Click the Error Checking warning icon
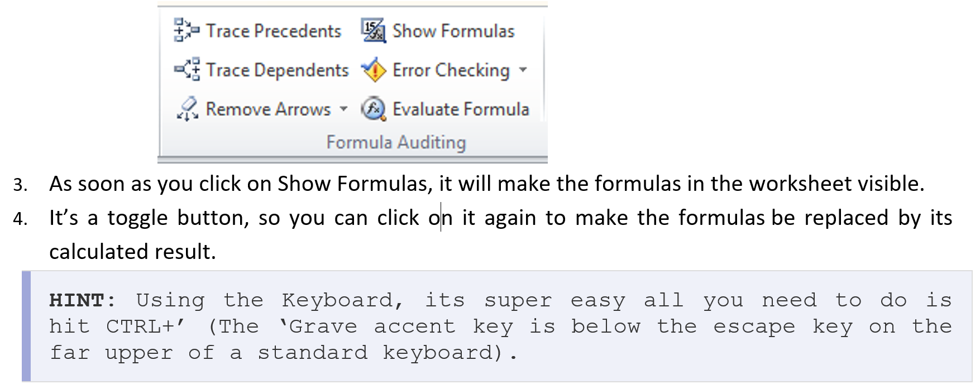This screenshot has width=980, height=389. pyautogui.click(x=374, y=70)
